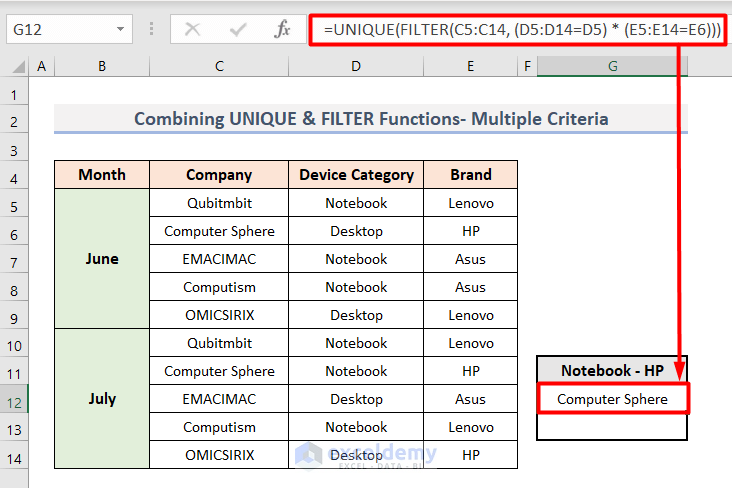
Task: Open the Name Box dropdown arrow
Action: click(x=120, y=29)
